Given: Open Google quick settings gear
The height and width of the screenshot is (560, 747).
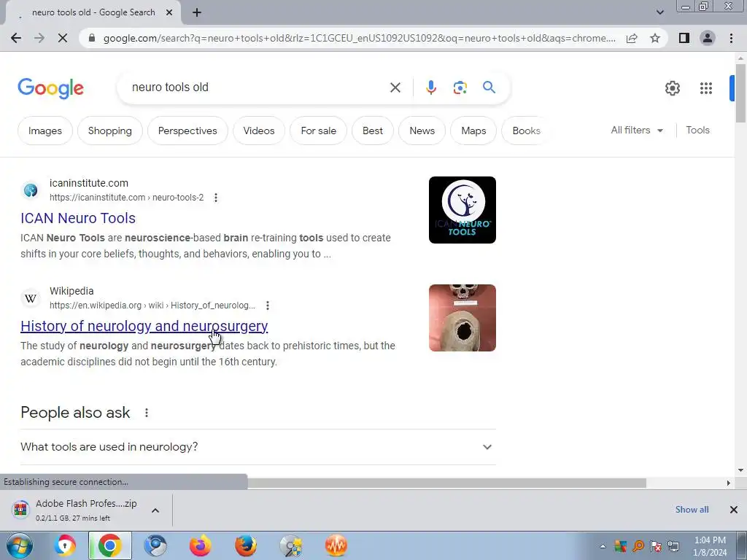Looking at the screenshot, I should click(x=672, y=88).
